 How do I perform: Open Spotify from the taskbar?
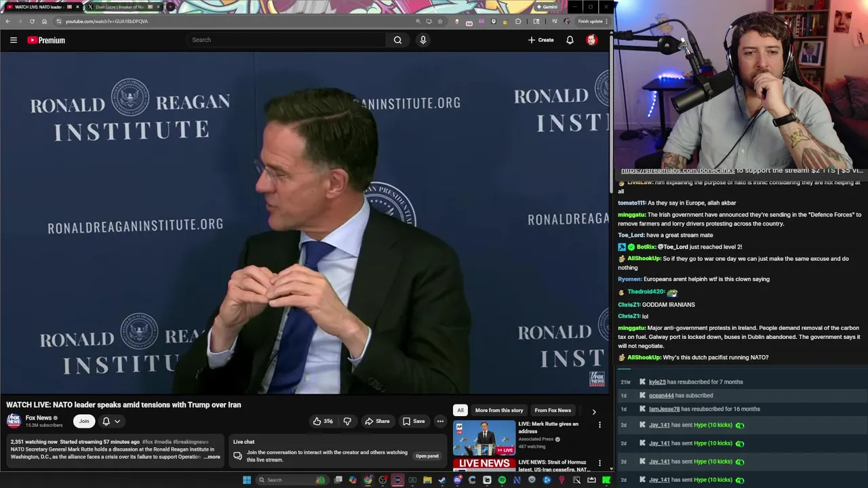tap(502, 480)
